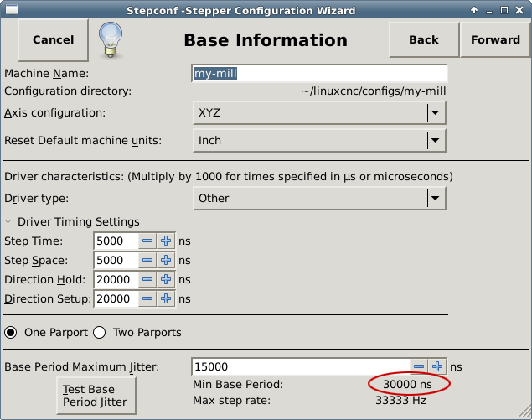Image resolution: width=532 pixels, height=420 pixels.
Task: Click the Direction Hold value field
Action: click(x=116, y=280)
